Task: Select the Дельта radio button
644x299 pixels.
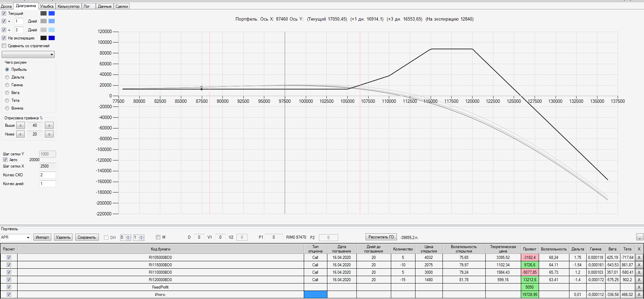Action: pos(7,77)
